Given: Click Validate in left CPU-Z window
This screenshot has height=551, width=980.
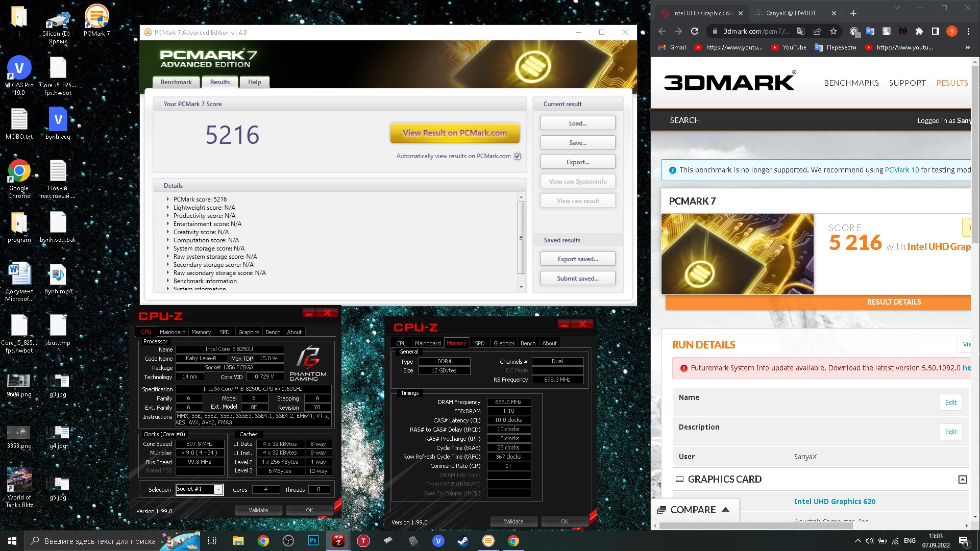Looking at the screenshot, I should 258,510.
